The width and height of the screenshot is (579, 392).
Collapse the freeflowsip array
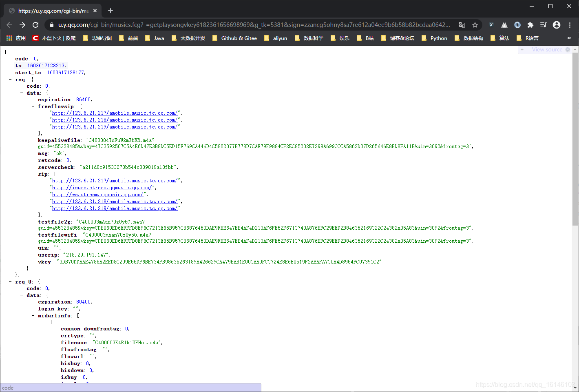click(33, 106)
